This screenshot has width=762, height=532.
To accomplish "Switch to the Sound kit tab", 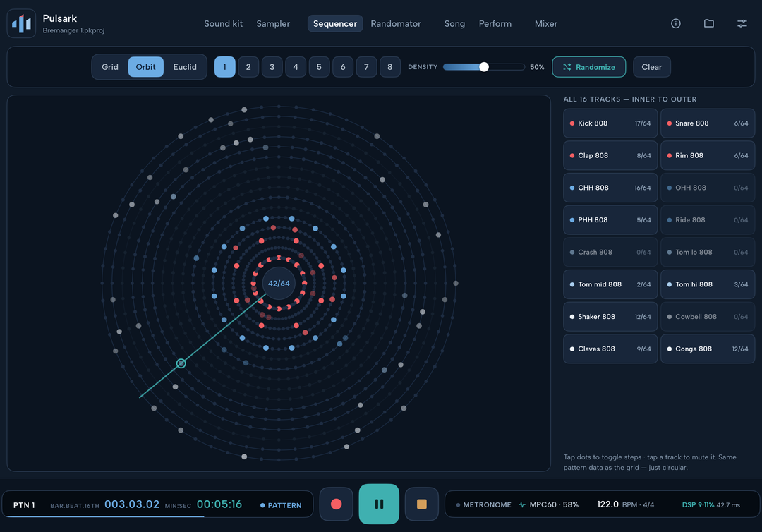I will [x=223, y=23].
